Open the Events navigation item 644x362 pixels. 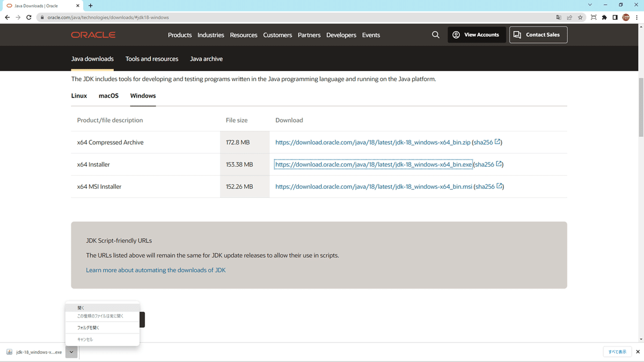point(371,35)
